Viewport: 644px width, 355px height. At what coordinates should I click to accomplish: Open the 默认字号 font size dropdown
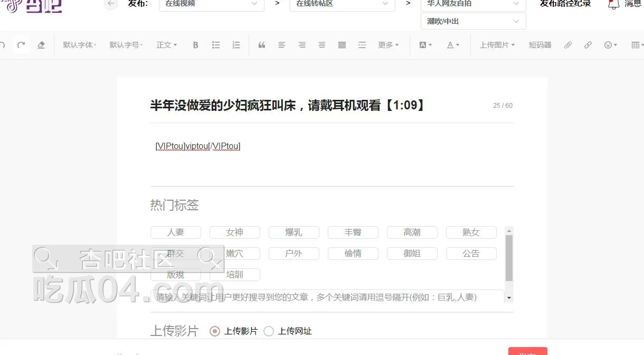pos(126,45)
